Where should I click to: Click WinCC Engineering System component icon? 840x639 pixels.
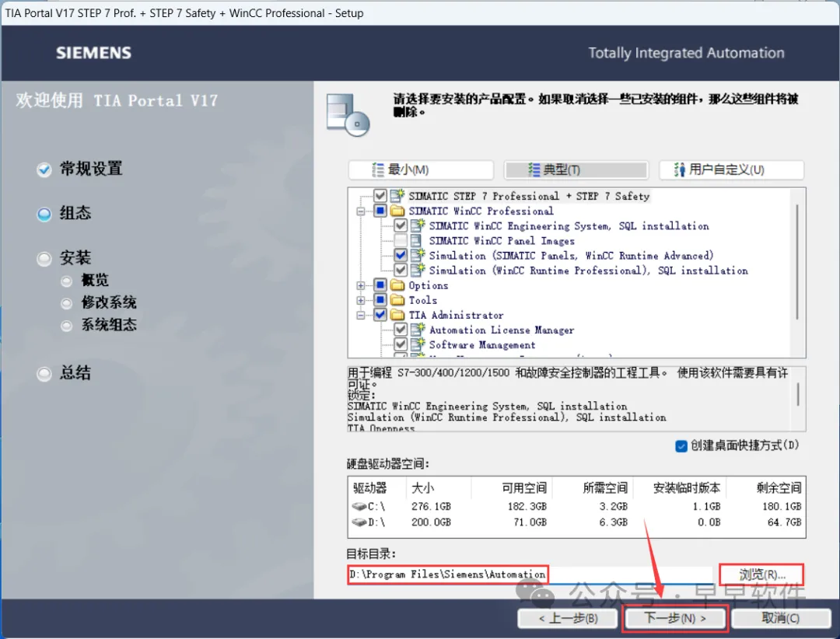418,225
